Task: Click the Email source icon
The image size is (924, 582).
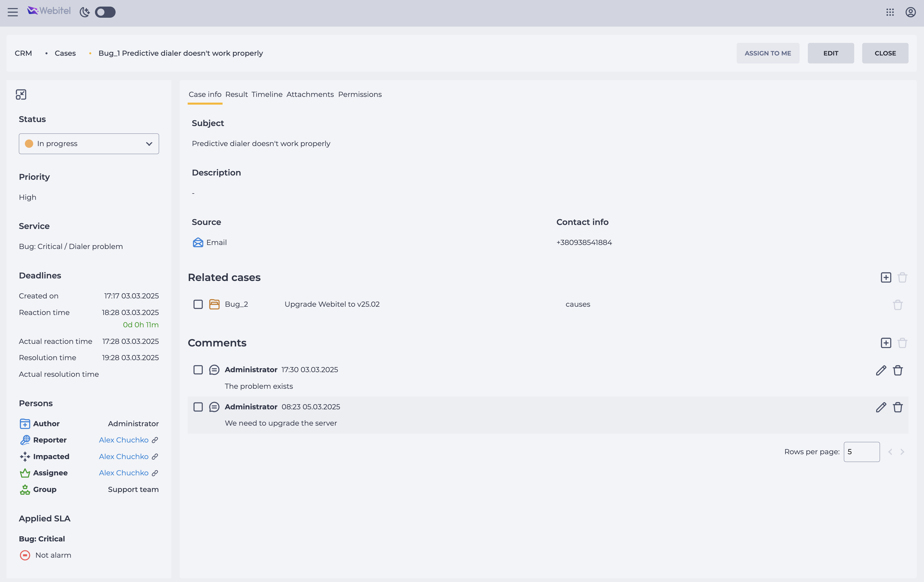Action: click(198, 242)
